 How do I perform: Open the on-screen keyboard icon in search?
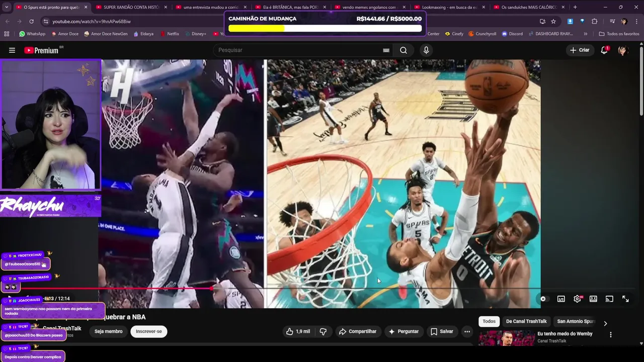coord(386,50)
